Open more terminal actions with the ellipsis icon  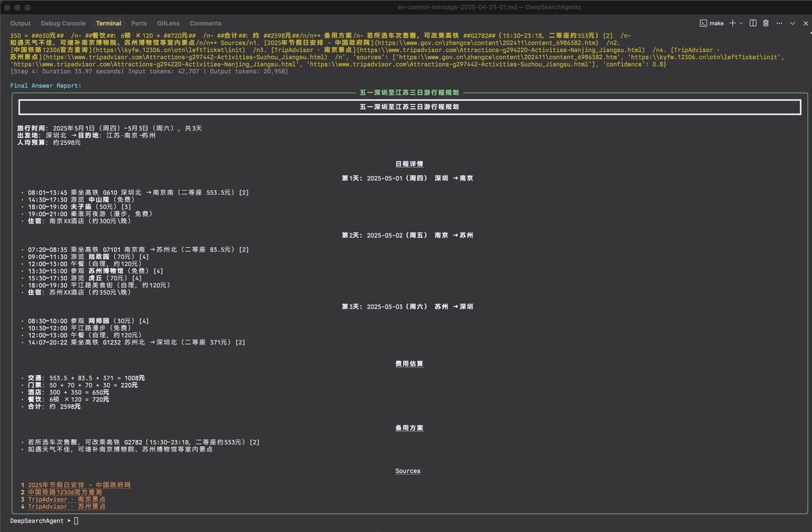point(779,23)
